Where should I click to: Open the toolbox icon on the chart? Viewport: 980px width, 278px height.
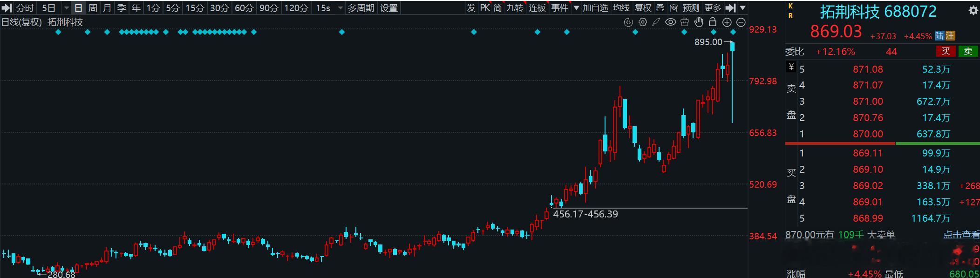click(685, 22)
